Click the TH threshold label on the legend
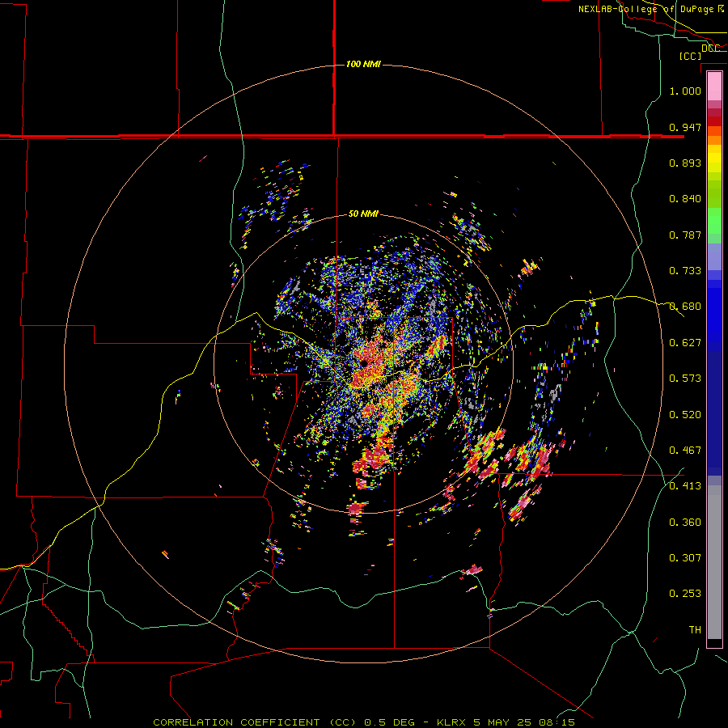 [695, 630]
